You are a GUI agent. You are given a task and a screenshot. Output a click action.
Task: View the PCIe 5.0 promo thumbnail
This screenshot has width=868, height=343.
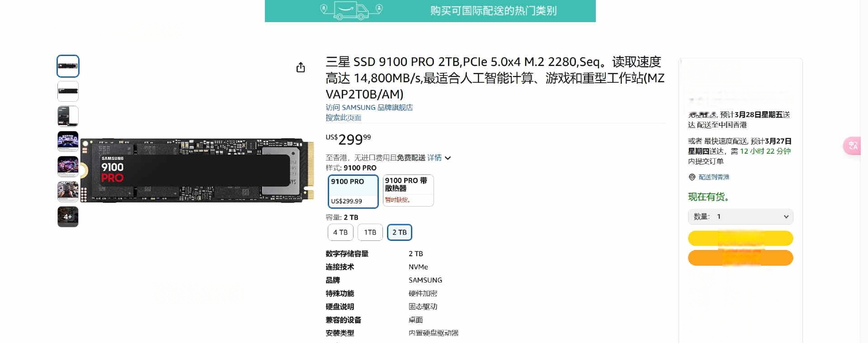(68, 141)
